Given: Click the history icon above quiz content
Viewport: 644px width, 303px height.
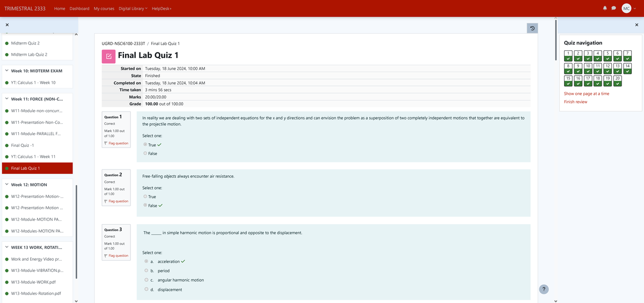Looking at the screenshot, I should (532, 28).
